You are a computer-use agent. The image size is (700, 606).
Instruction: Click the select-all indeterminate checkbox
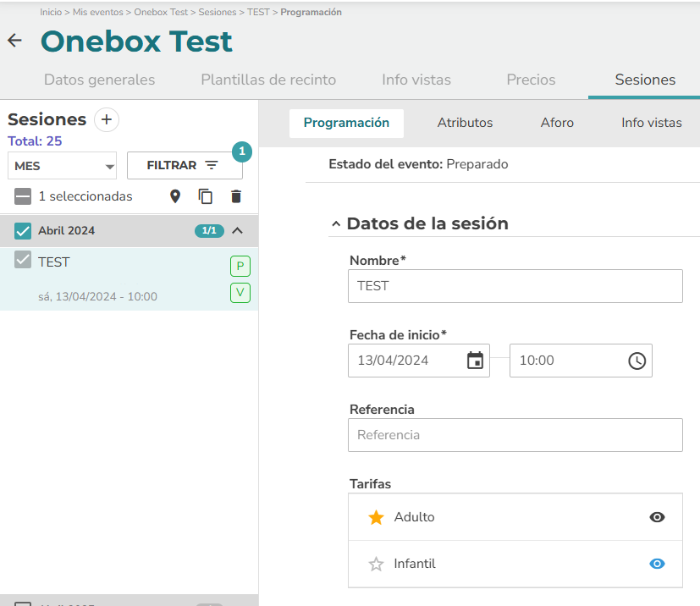coord(23,196)
